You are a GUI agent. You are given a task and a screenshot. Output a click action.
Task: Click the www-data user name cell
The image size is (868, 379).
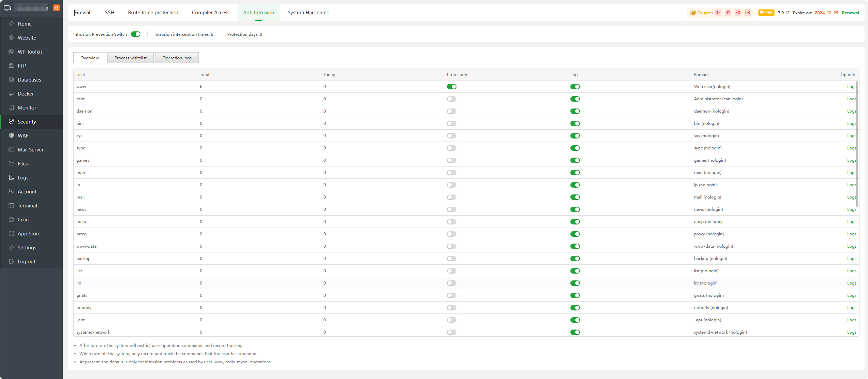(x=86, y=246)
